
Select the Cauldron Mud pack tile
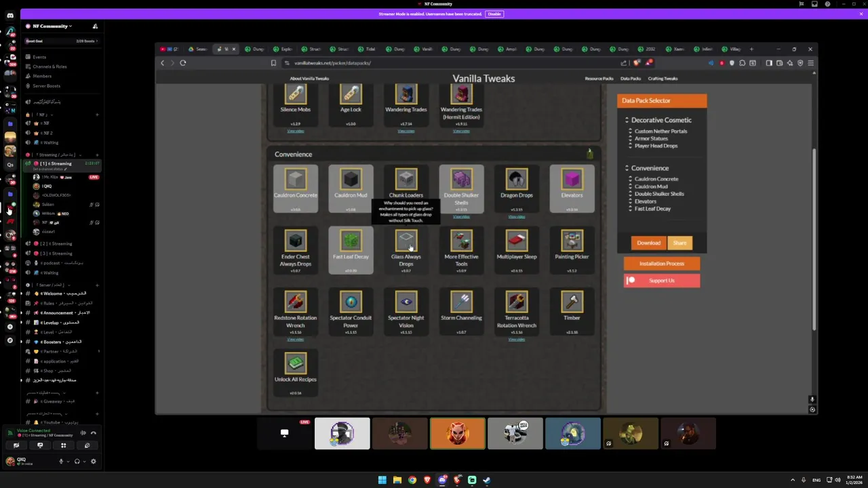click(x=351, y=188)
